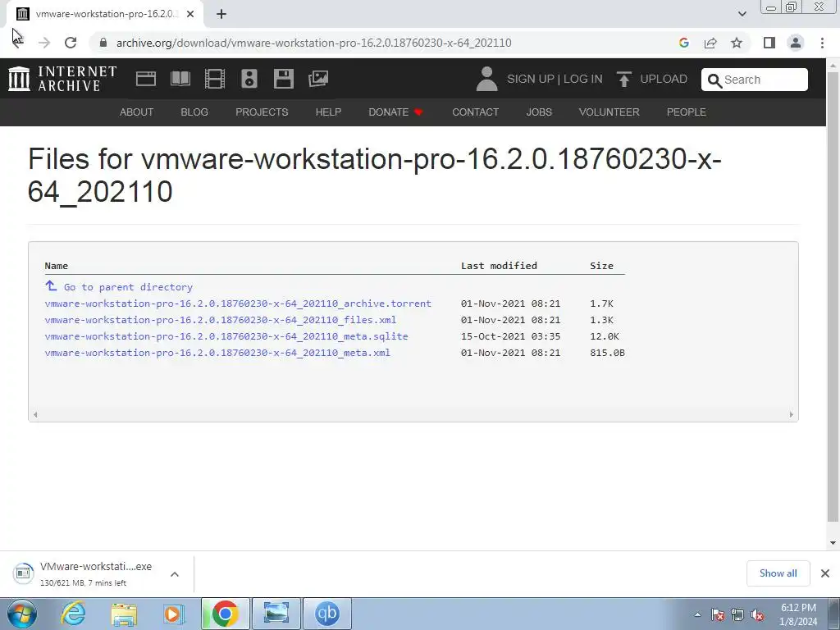This screenshot has width=840, height=630.
Task: Download the _archive.torrent file link
Action: coord(238,304)
